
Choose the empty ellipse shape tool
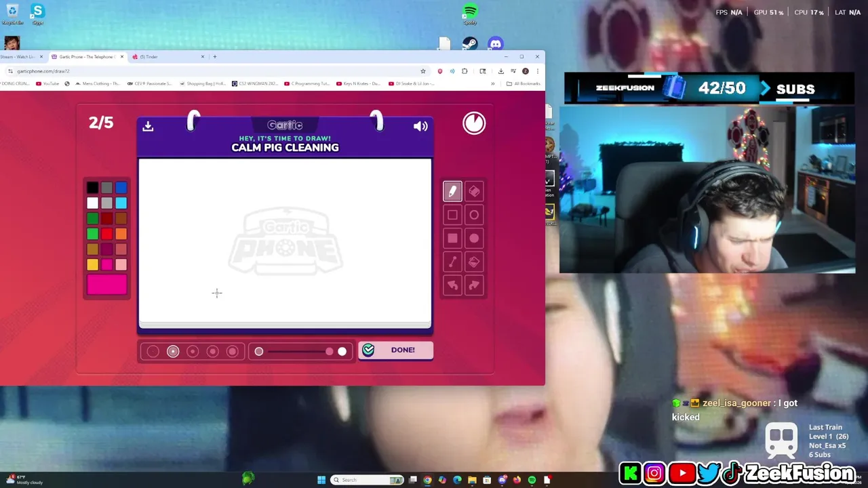(x=474, y=215)
